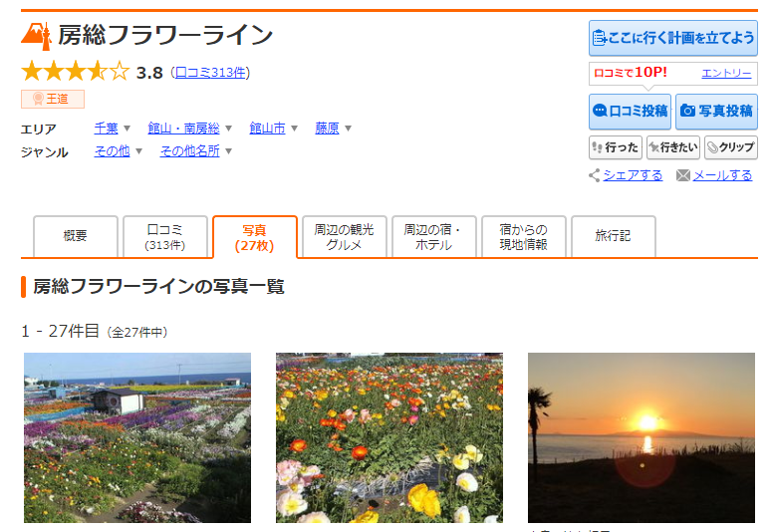Open the 周辺の観光グルメ tab

(x=345, y=236)
